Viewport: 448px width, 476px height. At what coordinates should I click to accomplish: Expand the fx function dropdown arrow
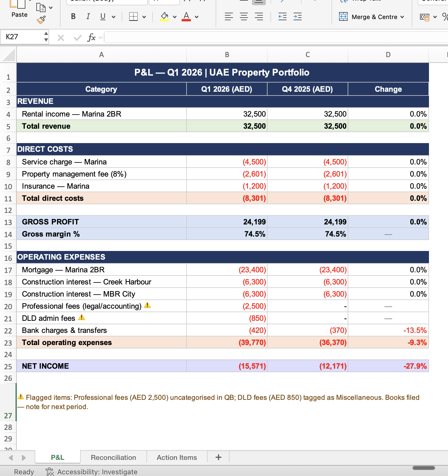[101, 38]
